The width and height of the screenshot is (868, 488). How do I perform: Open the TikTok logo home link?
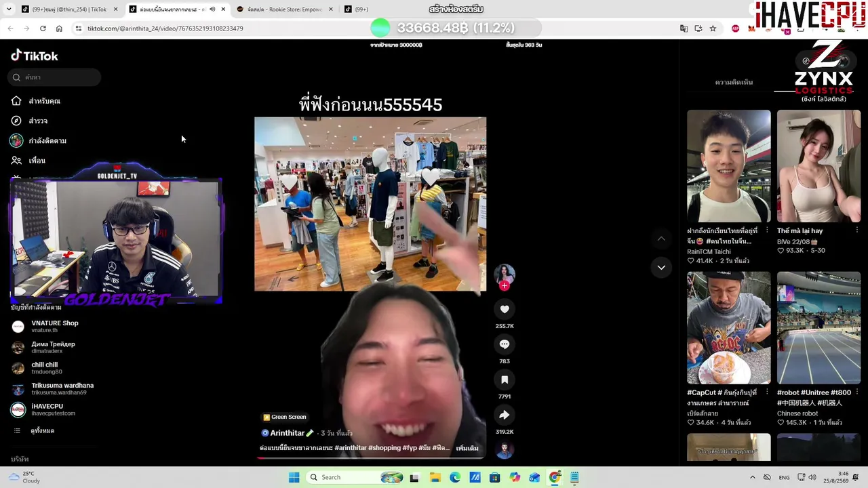click(35, 56)
